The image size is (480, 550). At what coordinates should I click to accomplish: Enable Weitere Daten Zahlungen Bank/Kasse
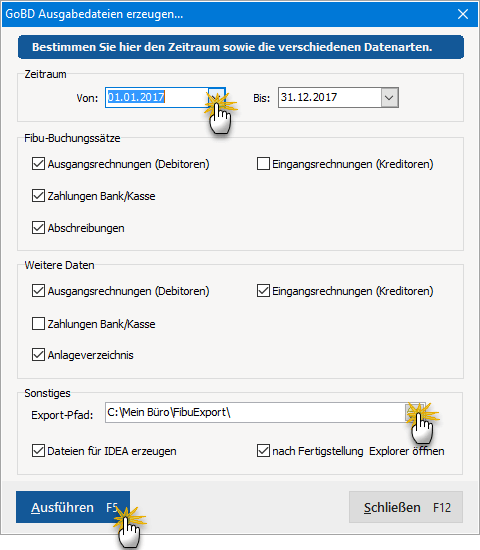point(38,323)
